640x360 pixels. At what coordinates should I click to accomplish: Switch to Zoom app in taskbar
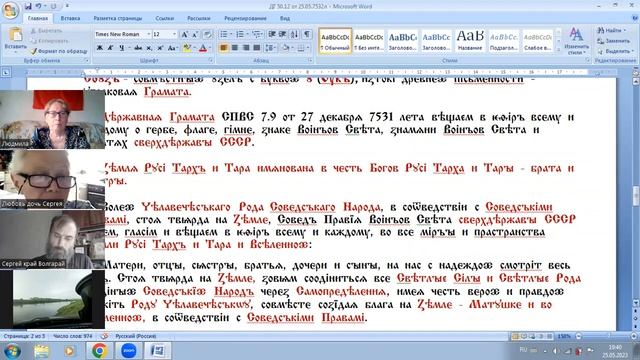(x=129, y=351)
